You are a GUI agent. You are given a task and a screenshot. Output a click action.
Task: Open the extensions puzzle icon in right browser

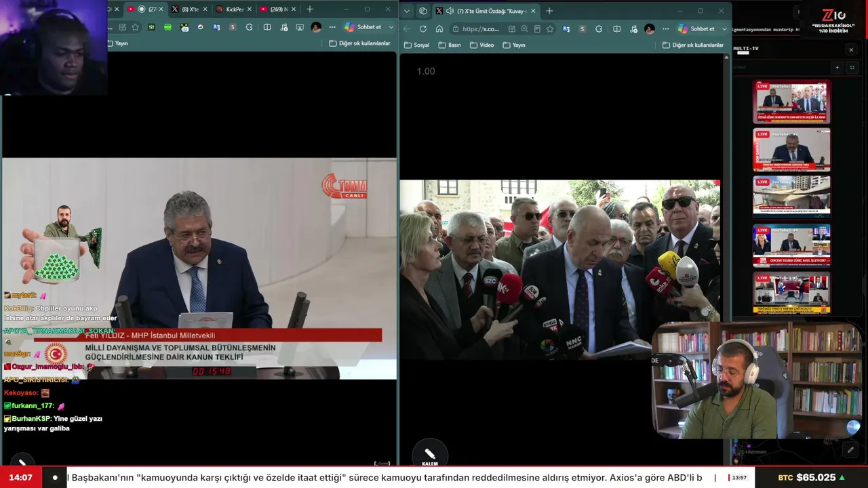(599, 29)
